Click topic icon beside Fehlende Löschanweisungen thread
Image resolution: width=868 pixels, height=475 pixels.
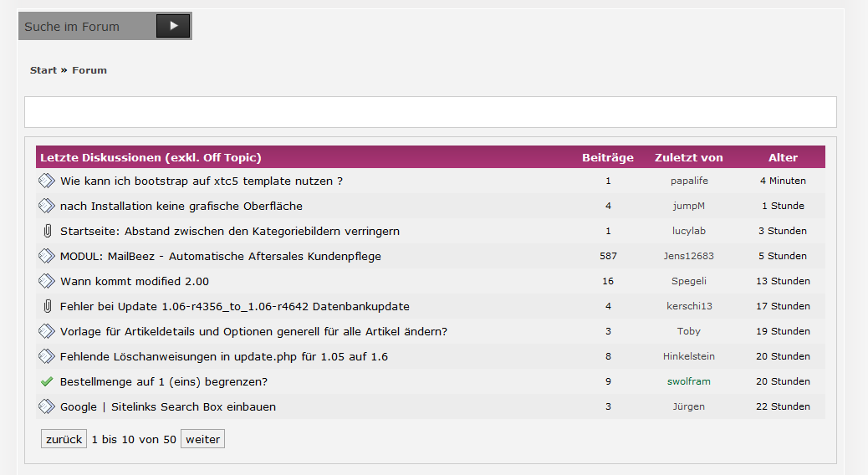coord(47,356)
